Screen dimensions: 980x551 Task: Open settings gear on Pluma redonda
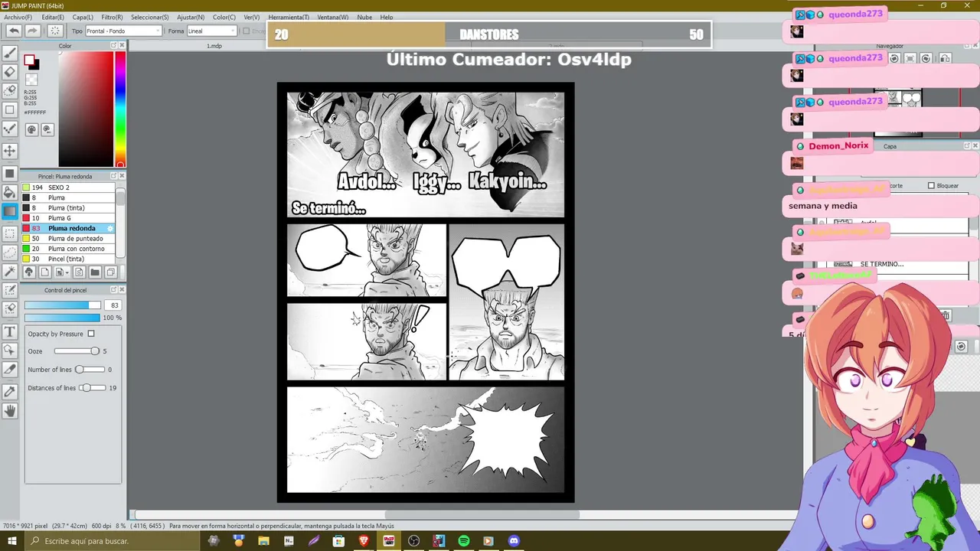pyautogui.click(x=110, y=228)
